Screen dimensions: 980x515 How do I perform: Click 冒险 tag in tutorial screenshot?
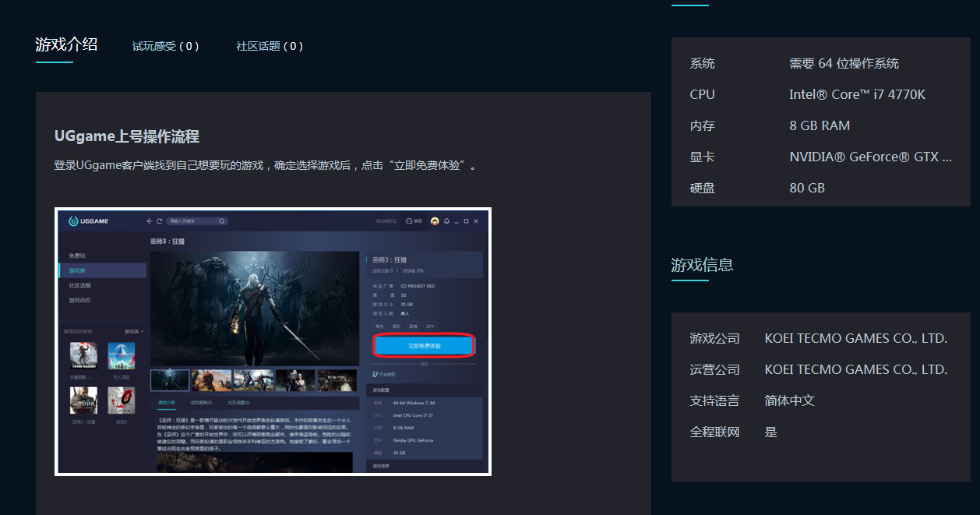tap(397, 326)
